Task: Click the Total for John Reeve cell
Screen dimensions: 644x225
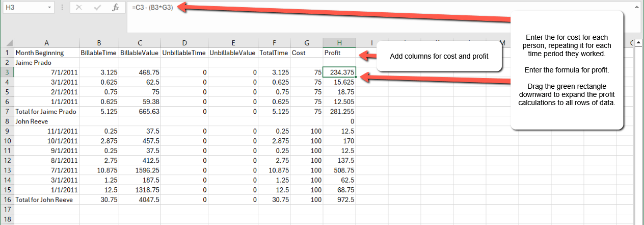Action: (46, 199)
